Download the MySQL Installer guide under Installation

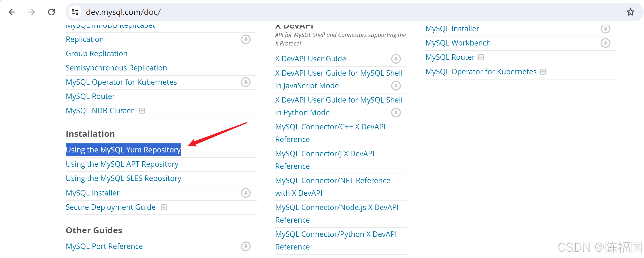click(x=246, y=193)
